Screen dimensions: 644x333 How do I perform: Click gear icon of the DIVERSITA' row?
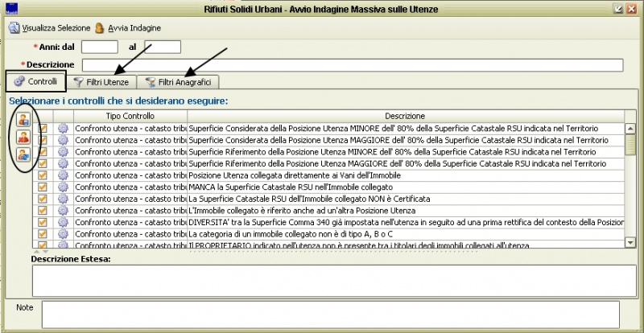[63, 222]
